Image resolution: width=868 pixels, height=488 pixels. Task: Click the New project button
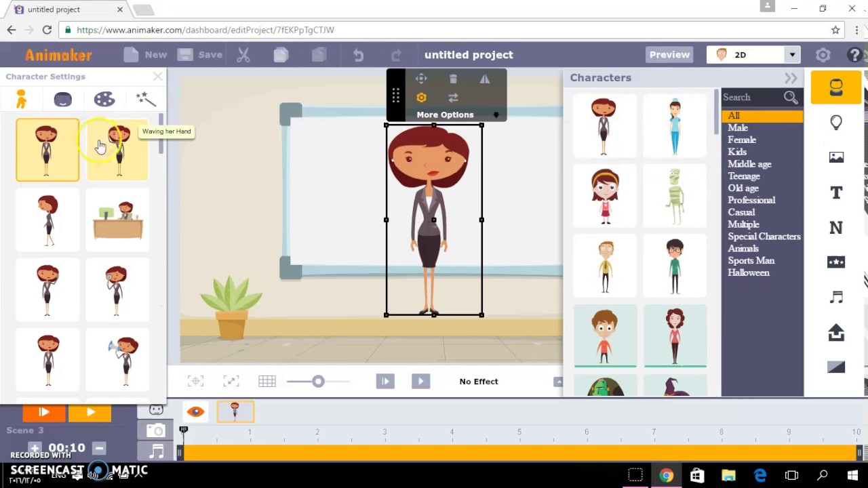(146, 55)
